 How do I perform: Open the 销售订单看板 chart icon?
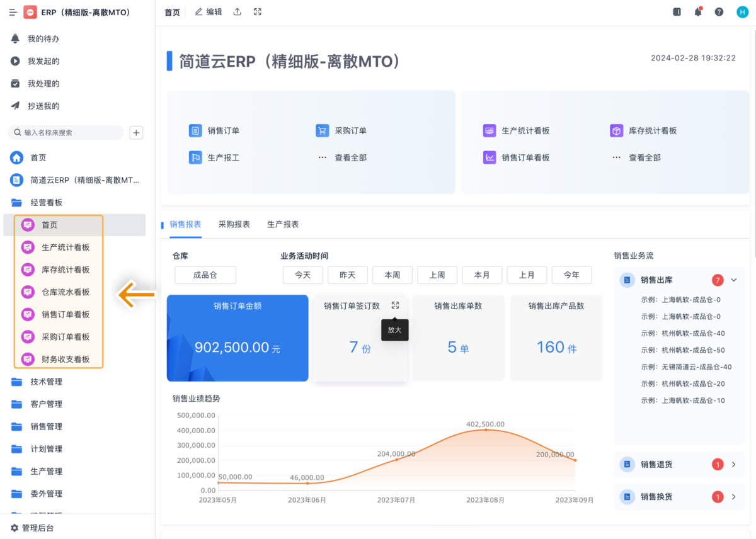tap(490, 157)
